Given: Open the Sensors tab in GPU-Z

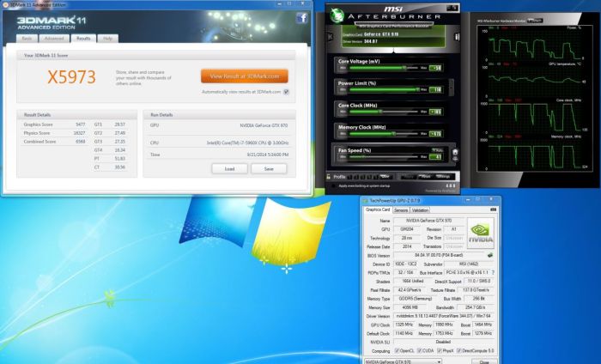Looking at the screenshot, I should 401,210.
